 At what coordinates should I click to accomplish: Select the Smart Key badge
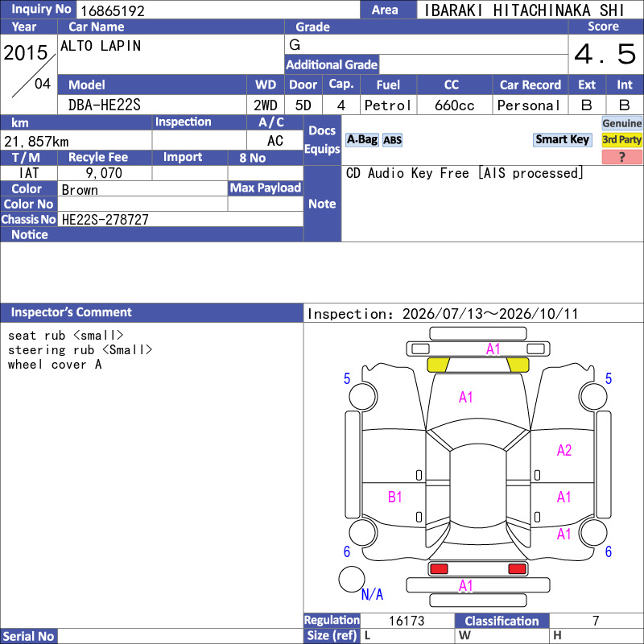tap(562, 140)
